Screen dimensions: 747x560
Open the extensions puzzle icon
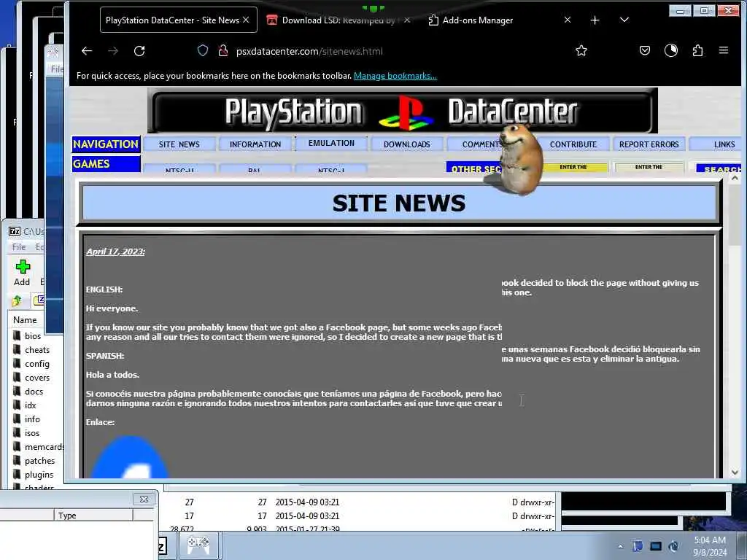697,50
